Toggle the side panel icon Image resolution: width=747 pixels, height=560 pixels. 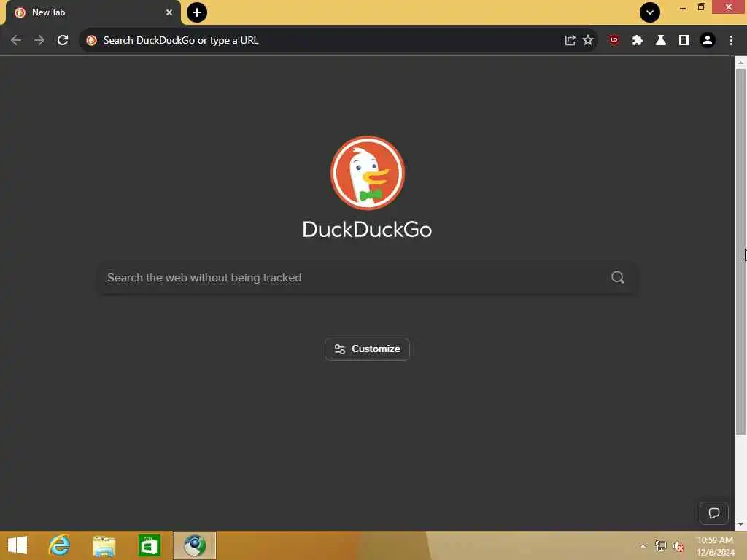pyautogui.click(x=684, y=41)
